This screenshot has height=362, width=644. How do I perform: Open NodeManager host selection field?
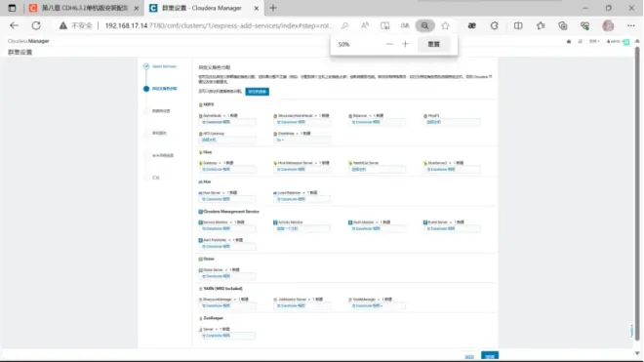[x=377, y=305]
